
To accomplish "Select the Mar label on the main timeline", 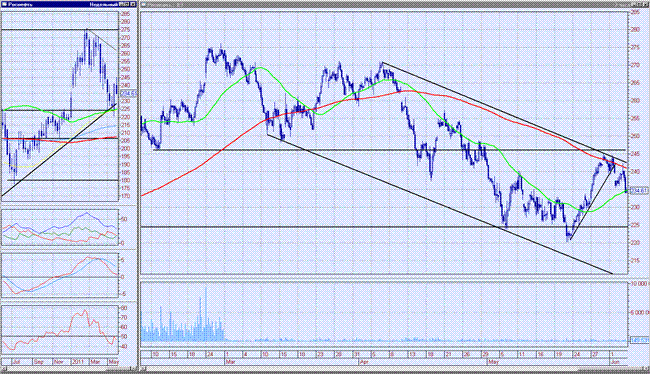I will [230, 362].
